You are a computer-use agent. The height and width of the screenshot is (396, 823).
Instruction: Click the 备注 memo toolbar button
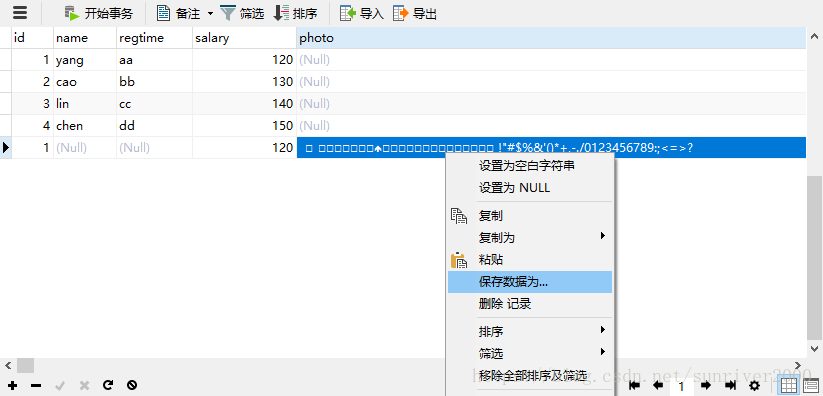coord(179,13)
